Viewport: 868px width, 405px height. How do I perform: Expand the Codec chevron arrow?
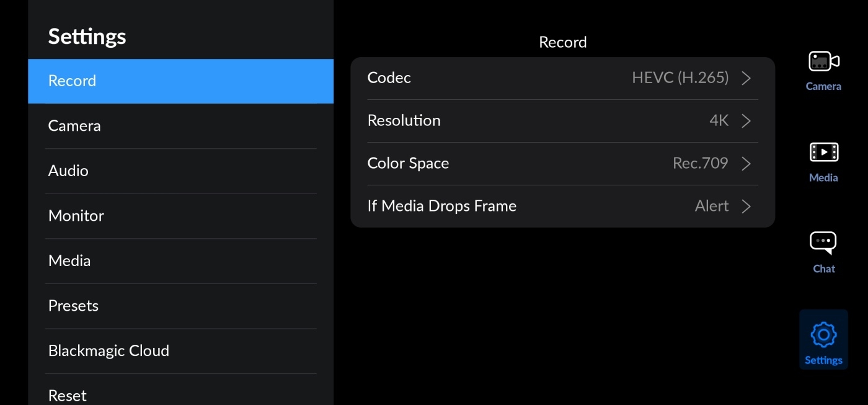(746, 78)
